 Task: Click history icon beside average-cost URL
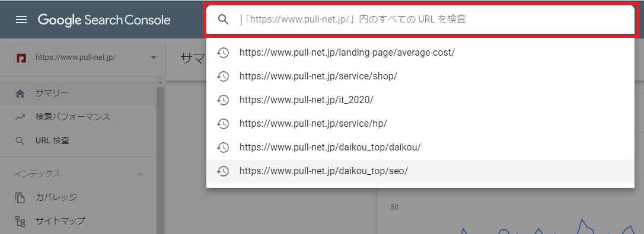click(222, 53)
